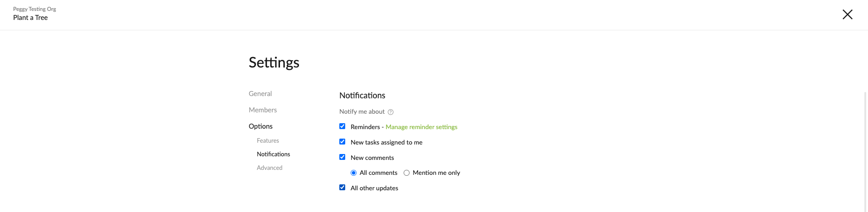Click the Peggy Testing Org label
The width and height of the screenshot is (868, 212).
(x=34, y=9)
